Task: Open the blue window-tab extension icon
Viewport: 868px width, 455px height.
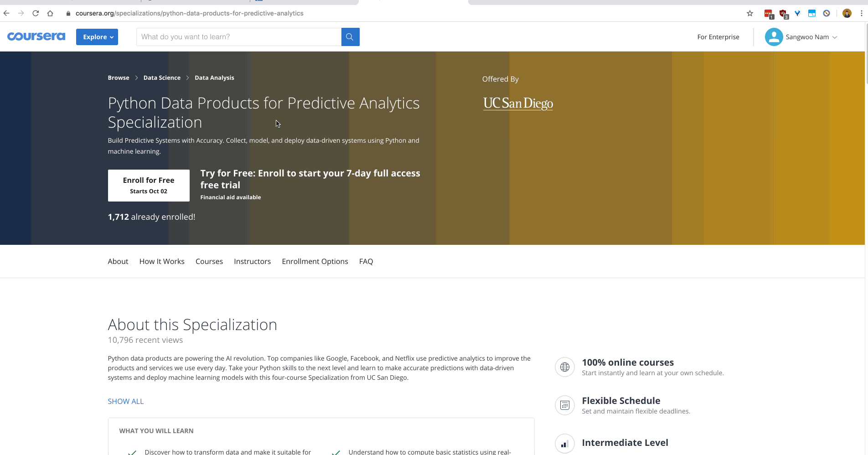Action: (812, 13)
